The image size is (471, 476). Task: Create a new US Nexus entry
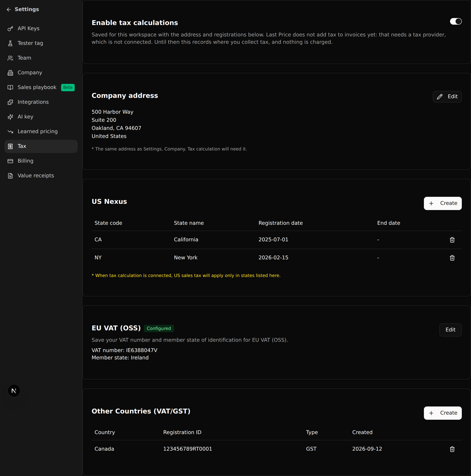(443, 203)
